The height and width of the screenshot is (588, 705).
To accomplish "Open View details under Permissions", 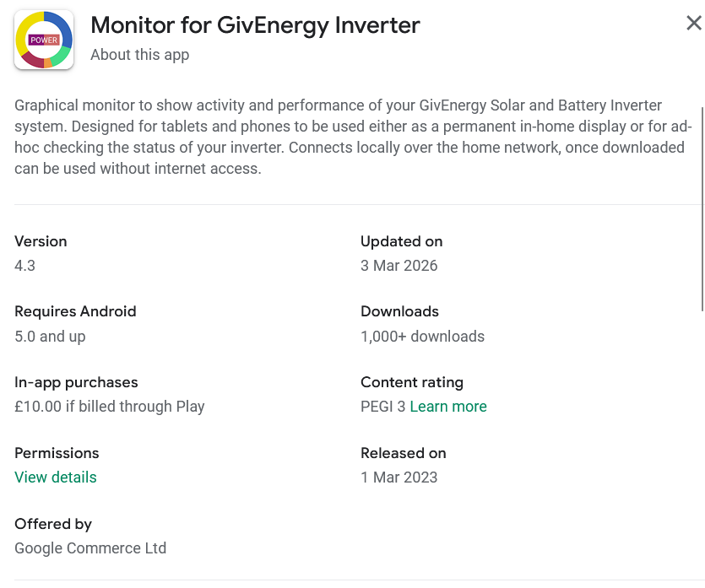I will pyautogui.click(x=56, y=477).
